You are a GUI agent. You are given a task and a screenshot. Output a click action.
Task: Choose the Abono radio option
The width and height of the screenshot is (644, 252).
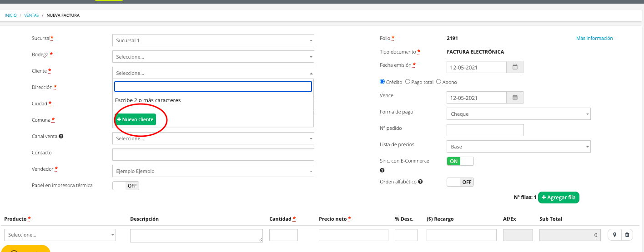[x=438, y=82]
